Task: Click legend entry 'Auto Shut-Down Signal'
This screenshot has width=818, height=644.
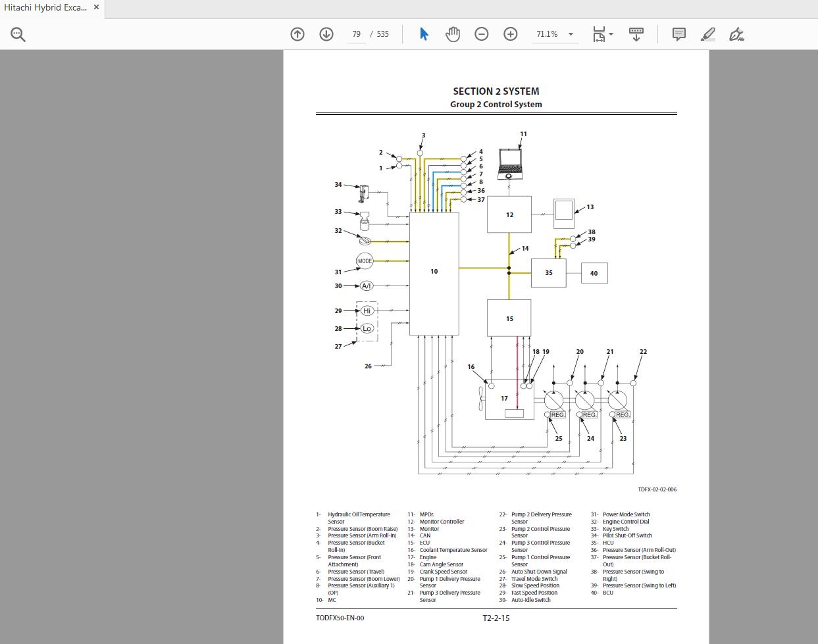Action: tap(539, 572)
